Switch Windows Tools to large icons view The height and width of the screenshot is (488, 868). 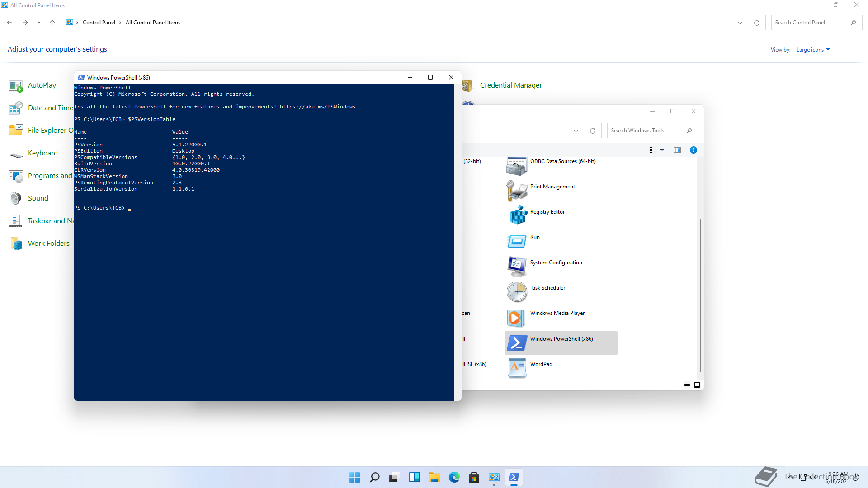697,385
